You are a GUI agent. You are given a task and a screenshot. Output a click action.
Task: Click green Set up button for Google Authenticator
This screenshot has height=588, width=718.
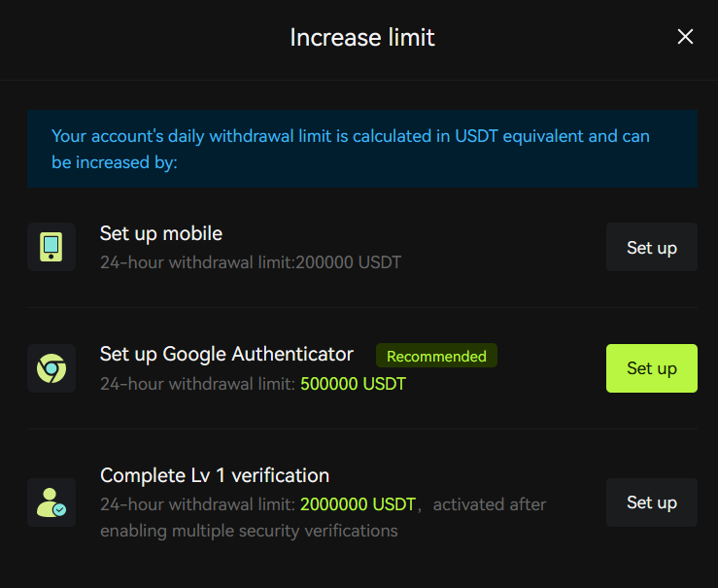click(652, 368)
